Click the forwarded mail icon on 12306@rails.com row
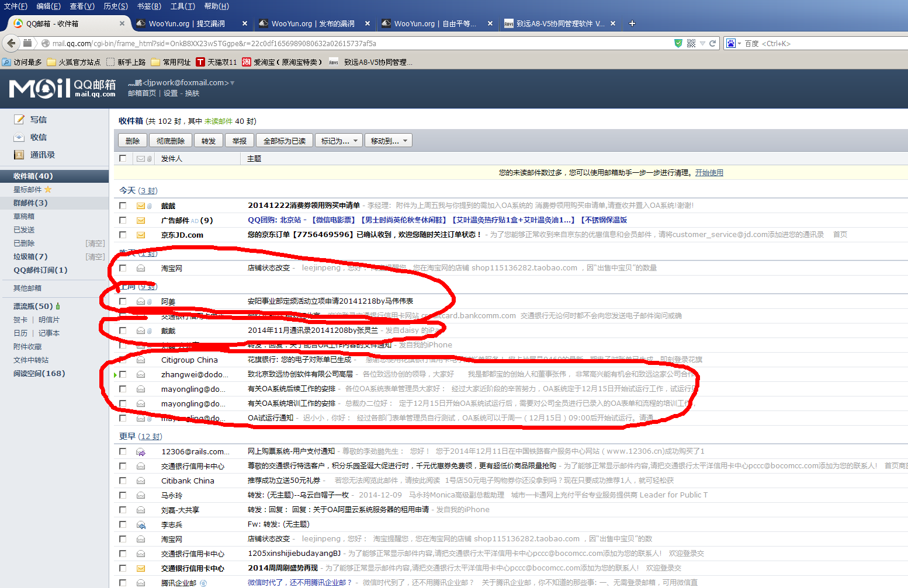This screenshot has width=908, height=588. tap(141, 451)
